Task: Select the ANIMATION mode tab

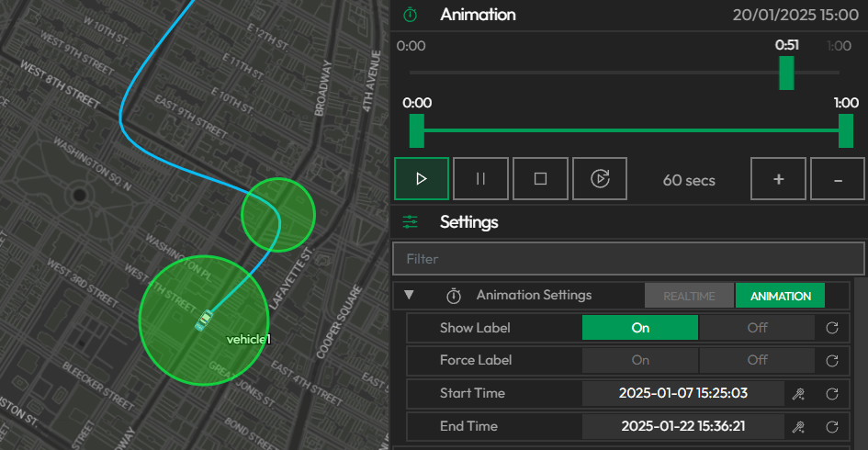Action: [x=781, y=296]
